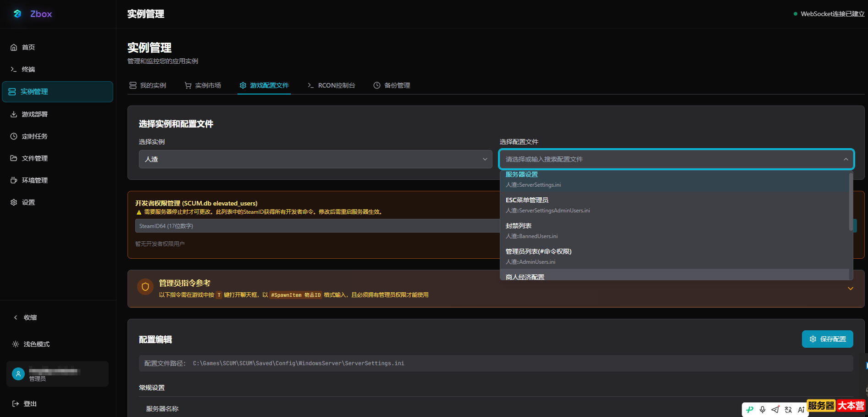This screenshot has width=868, height=417.
Task: Click the warning triangle icon
Action: pyautogui.click(x=139, y=212)
